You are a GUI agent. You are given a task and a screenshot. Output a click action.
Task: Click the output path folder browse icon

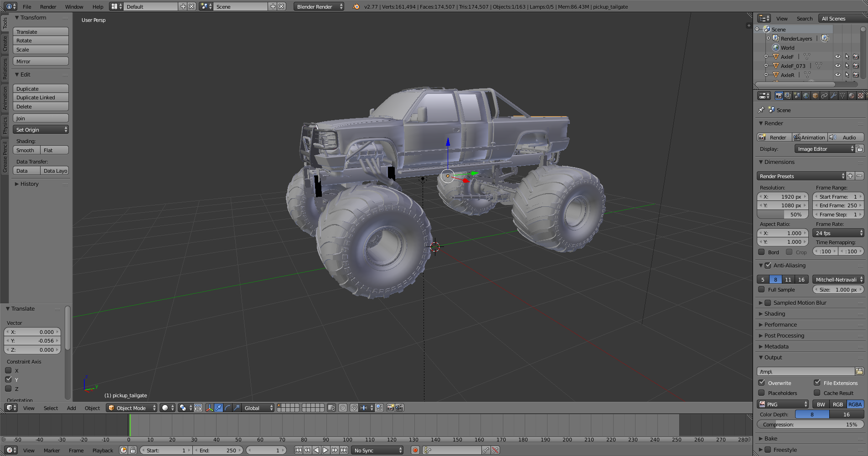click(859, 371)
